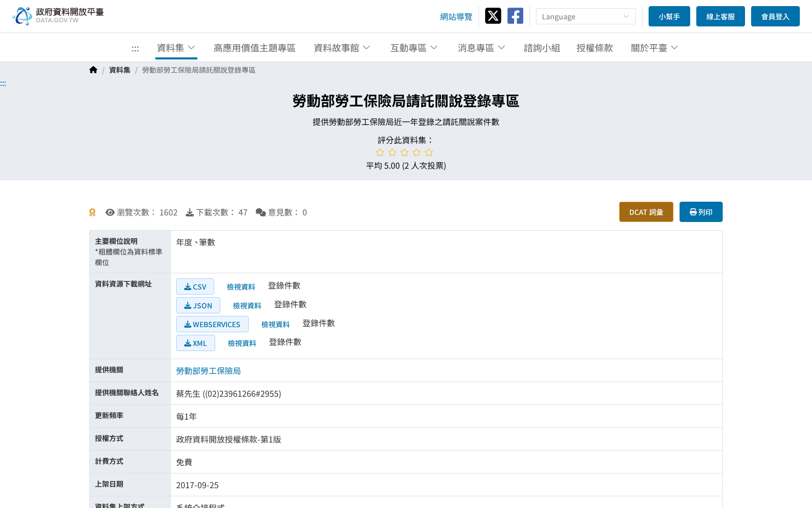This screenshot has height=508, width=812.
Task: Click the download icon beside 下載次數
Action: (190, 212)
